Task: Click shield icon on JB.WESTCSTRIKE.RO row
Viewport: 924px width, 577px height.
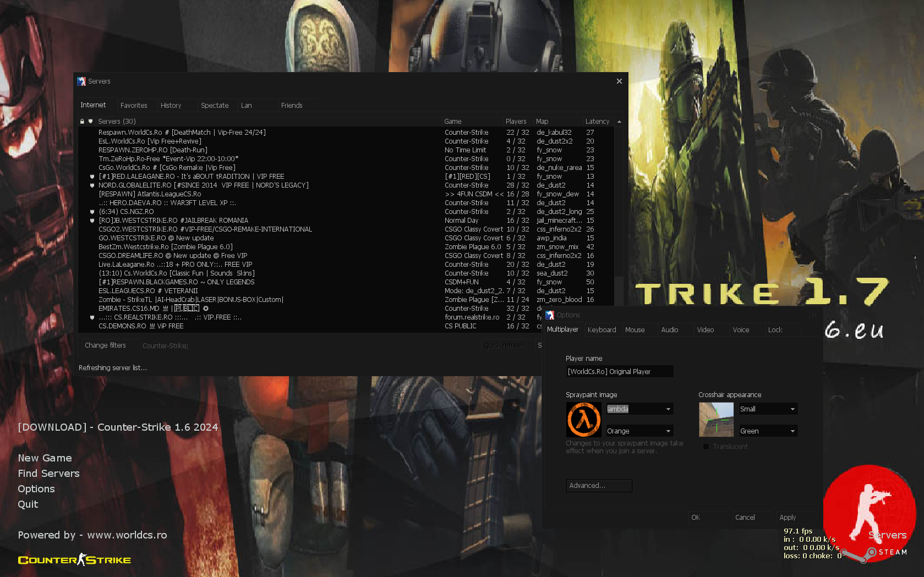Action: pos(92,221)
